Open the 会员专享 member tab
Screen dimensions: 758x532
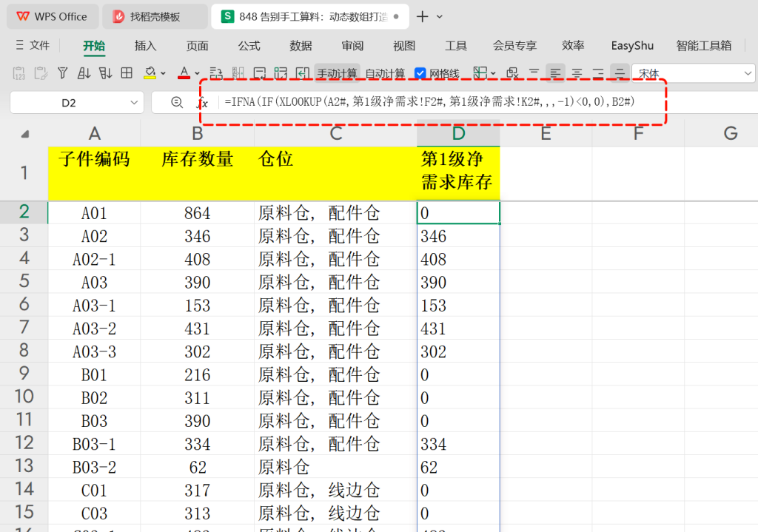515,45
